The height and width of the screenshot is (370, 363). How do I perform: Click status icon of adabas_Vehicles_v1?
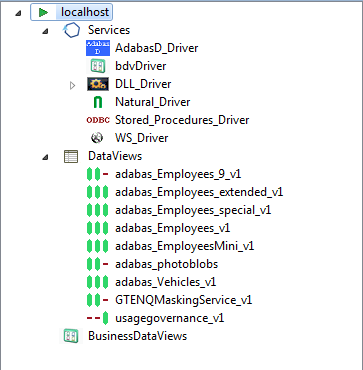coord(97,282)
